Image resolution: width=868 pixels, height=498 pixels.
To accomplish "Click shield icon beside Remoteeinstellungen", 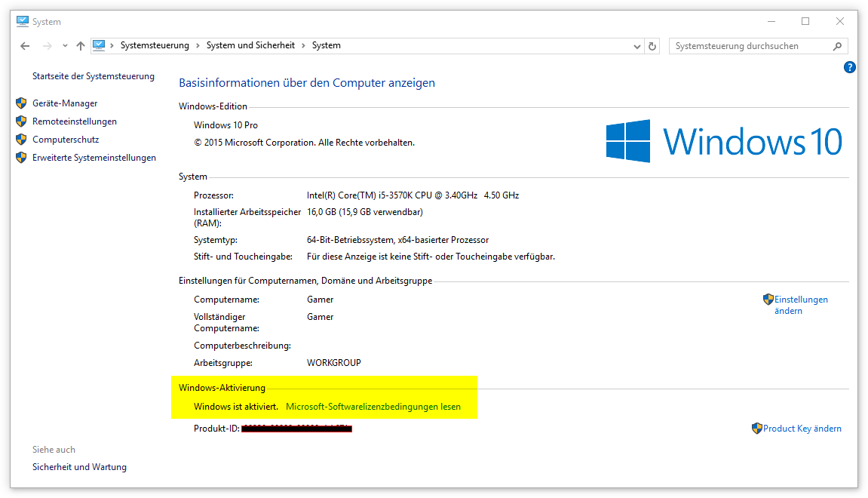I will [21, 121].
